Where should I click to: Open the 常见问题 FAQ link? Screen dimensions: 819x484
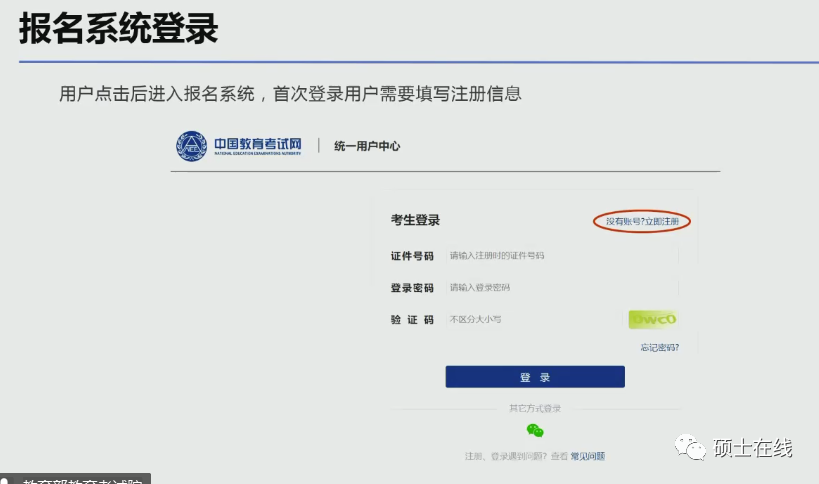tap(587, 456)
